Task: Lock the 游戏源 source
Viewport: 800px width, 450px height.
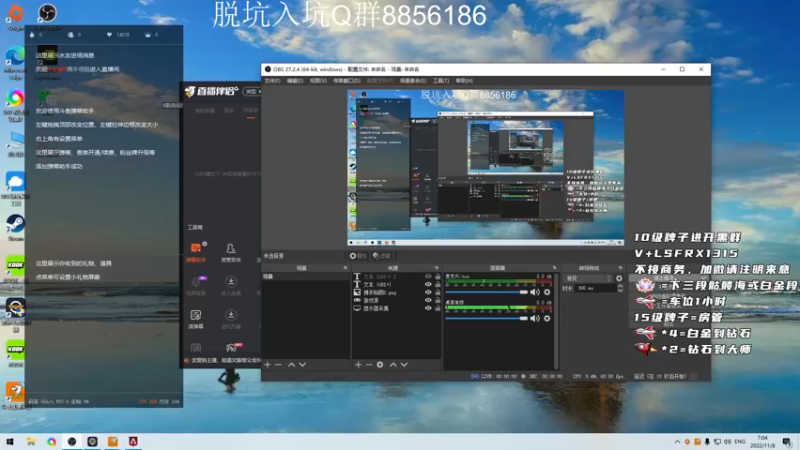Action: pos(437,300)
